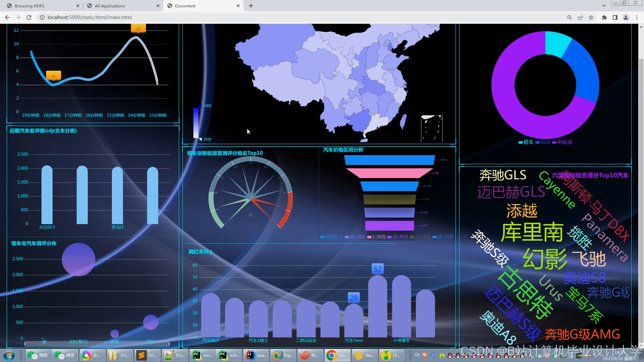Toggle the 轿车 legend item off
The height and width of the screenshot is (362, 644).
tap(526, 142)
